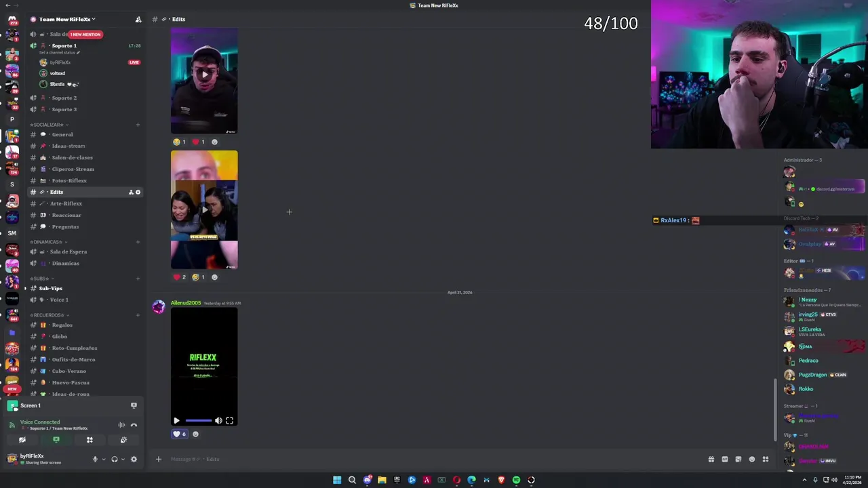The image size is (868, 488).
Task: Create channel in SOCIALIZAR category
Action: coord(138,125)
